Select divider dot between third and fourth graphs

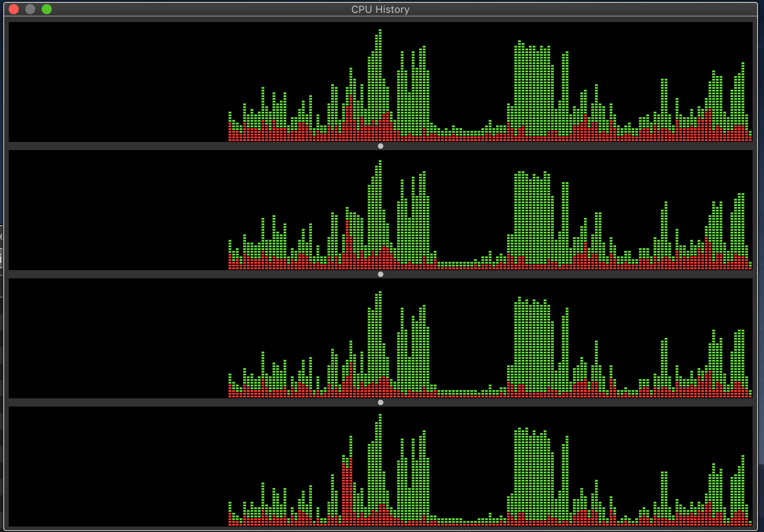tap(381, 402)
